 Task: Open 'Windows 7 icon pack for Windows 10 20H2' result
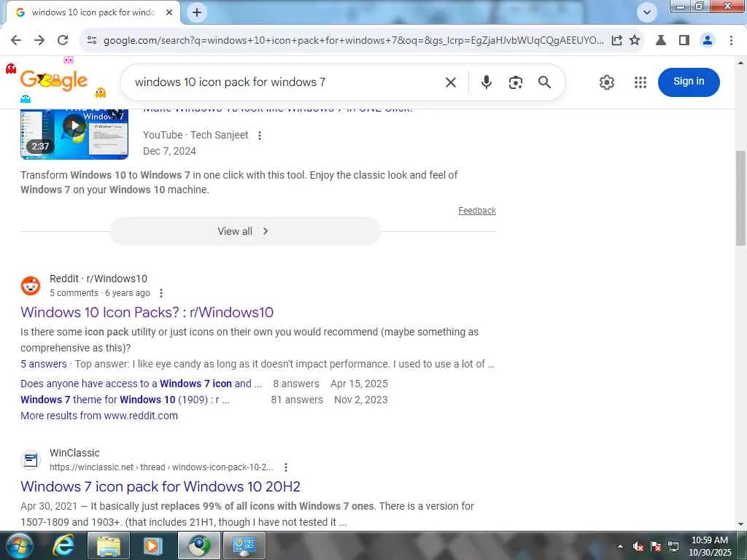click(160, 486)
